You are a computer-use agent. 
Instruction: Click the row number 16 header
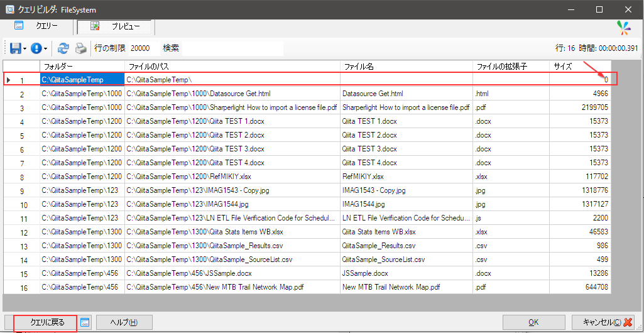[23, 288]
